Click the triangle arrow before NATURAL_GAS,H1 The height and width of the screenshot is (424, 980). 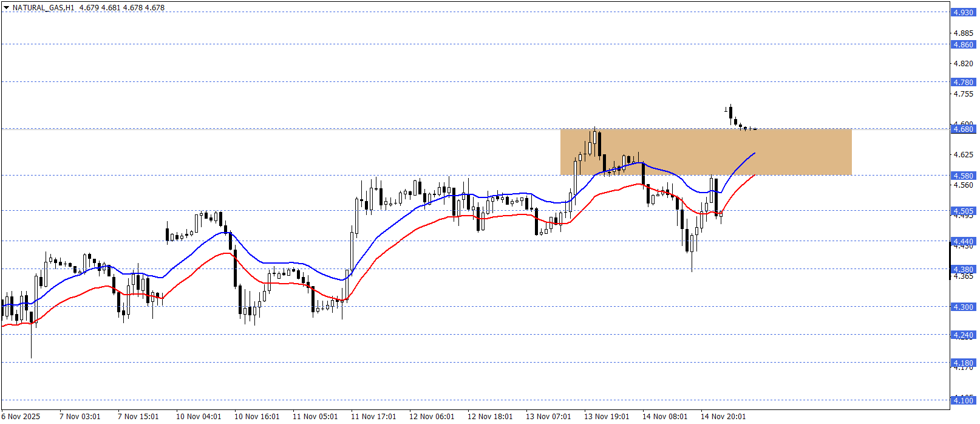[6, 8]
